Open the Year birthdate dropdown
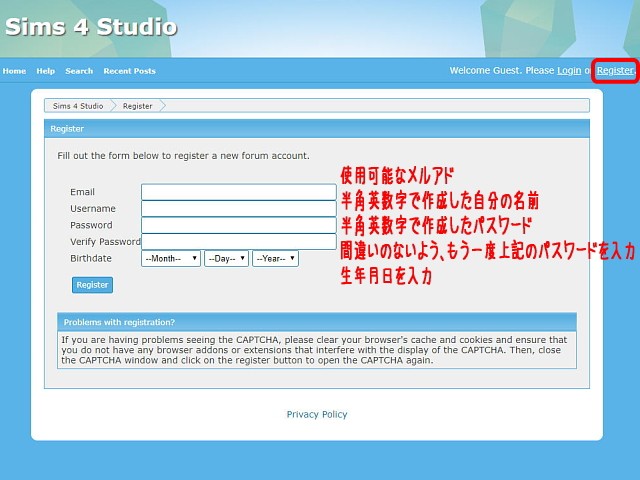The height and width of the screenshot is (480, 640). tap(276, 258)
